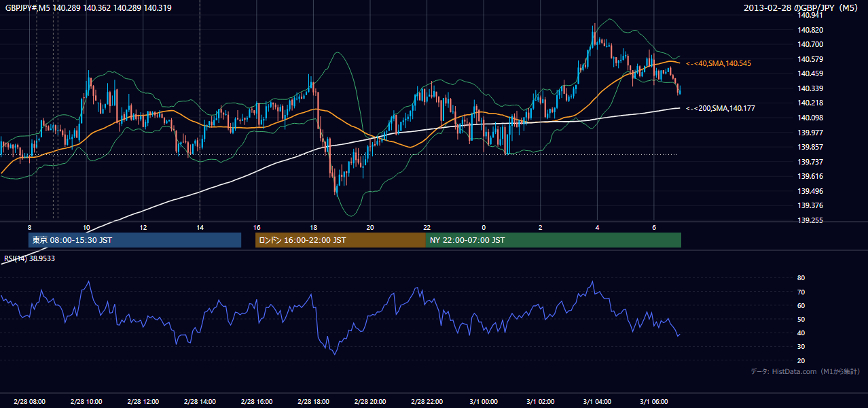Click RSI scale level 70
Image resolution: width=868 pixels, height=408 pixels.
(x=801, y=292)
